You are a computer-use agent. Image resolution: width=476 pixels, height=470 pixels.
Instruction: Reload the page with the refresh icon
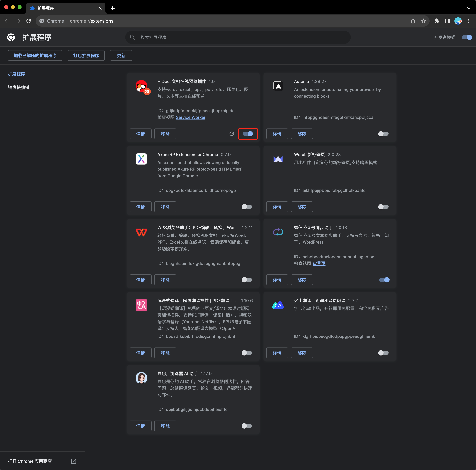pyautogui.click(x=29, y=21)
